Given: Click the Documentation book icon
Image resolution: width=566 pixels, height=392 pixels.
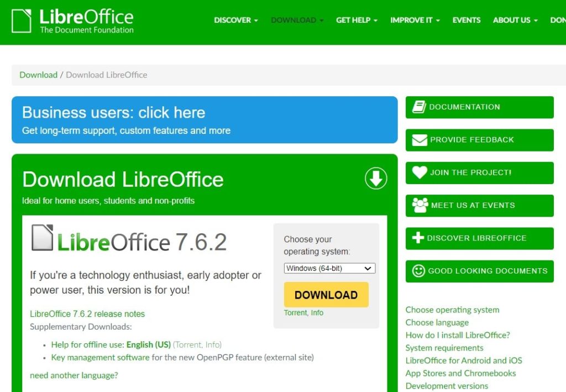Looking at the screenshot, I should coord(420,107).
